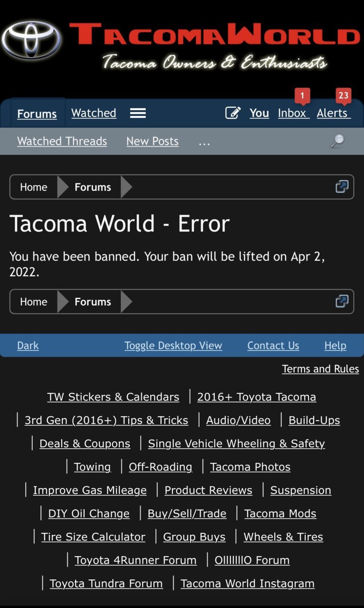Open TW Stickers & Calendars
Image resolution: width=364 pixels, height=608 pixels.
tap(113, 397)
